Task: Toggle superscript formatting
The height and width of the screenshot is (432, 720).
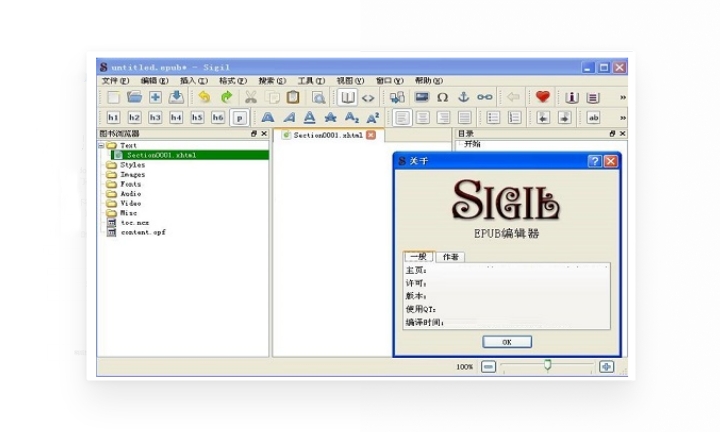Action: click(373, 118)
